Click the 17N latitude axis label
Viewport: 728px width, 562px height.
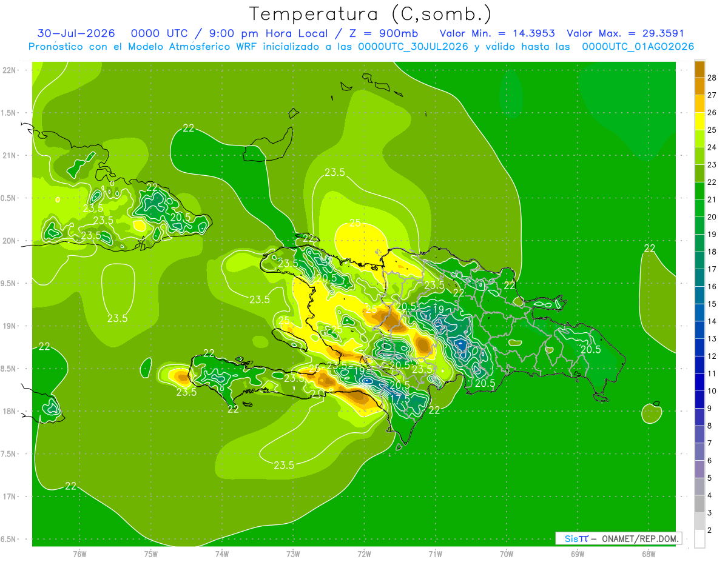click(x=9, y=497)
